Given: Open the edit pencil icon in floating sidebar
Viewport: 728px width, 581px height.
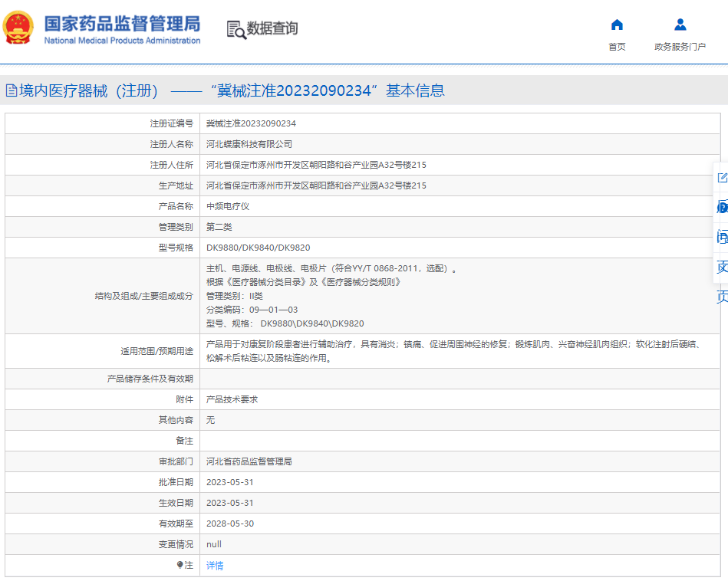Looking at the screenshot, I should (722, 178).
